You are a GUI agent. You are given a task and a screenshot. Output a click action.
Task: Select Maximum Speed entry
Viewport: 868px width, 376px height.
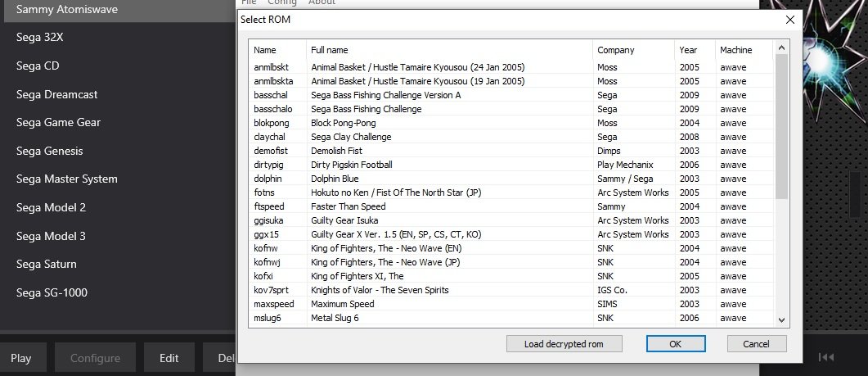click(511, 304)
